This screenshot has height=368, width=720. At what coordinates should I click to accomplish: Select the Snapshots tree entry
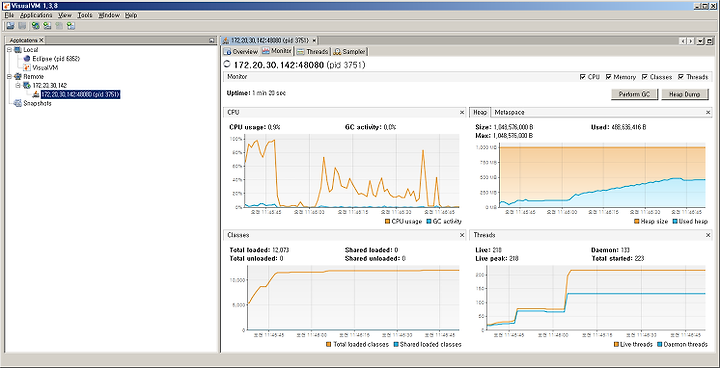click(37, 103)
